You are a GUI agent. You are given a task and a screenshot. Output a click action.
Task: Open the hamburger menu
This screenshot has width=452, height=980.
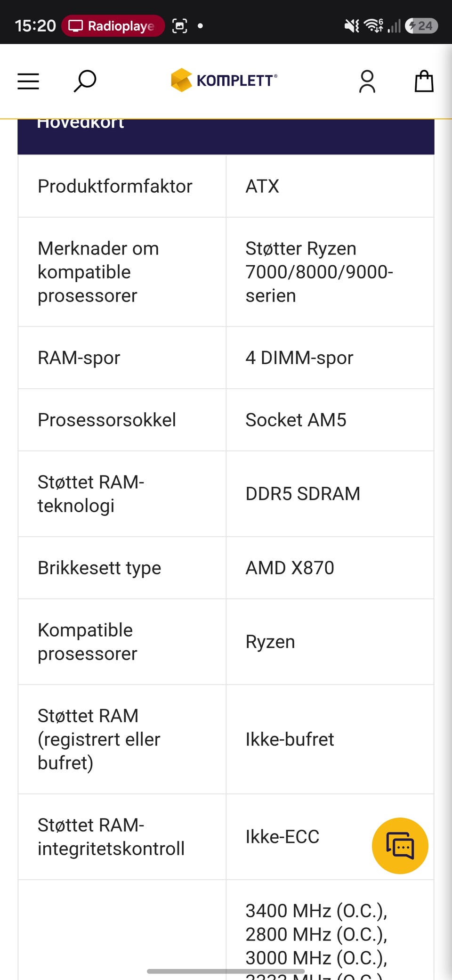tap(28, 81)
